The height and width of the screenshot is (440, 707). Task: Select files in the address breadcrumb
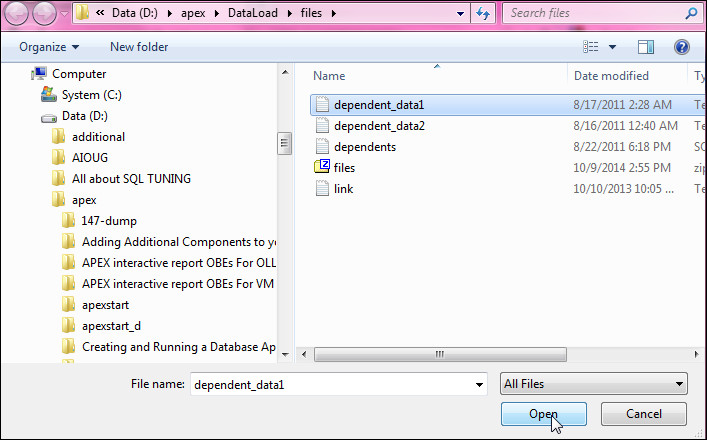[311, 13]
